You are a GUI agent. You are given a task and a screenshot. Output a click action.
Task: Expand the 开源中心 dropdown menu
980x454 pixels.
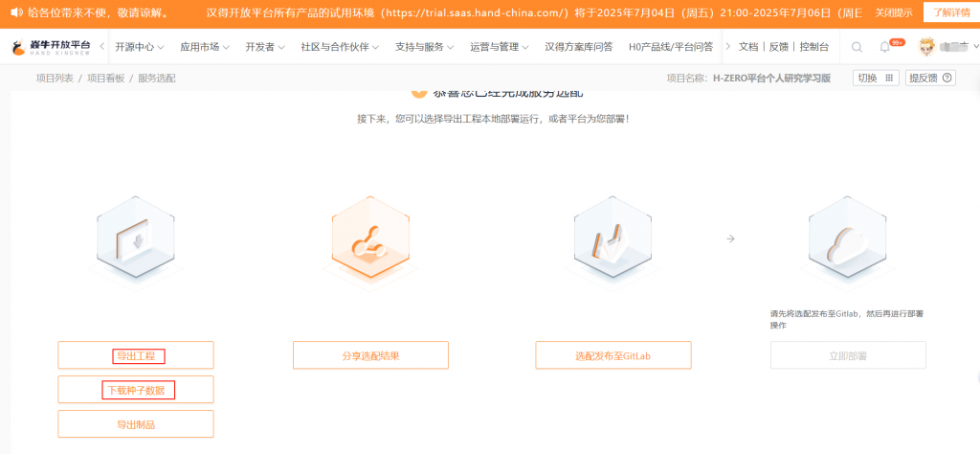[x=140, y=47]
